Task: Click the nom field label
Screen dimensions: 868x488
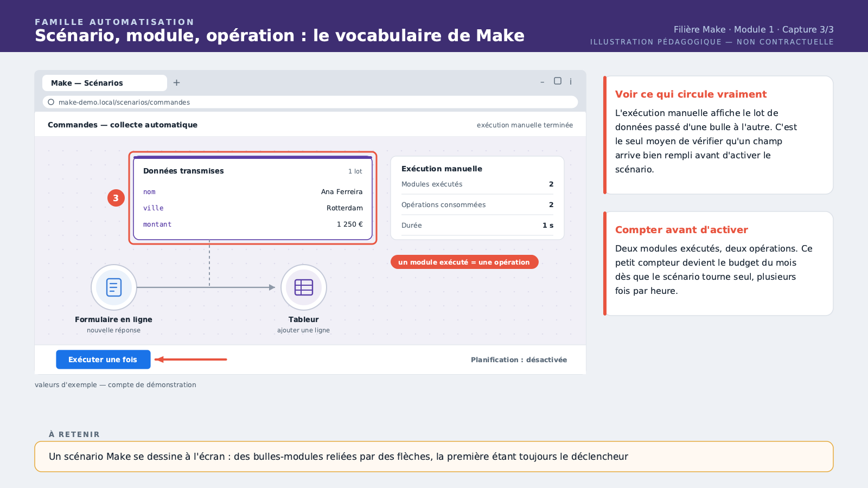Action: [149, 192]
